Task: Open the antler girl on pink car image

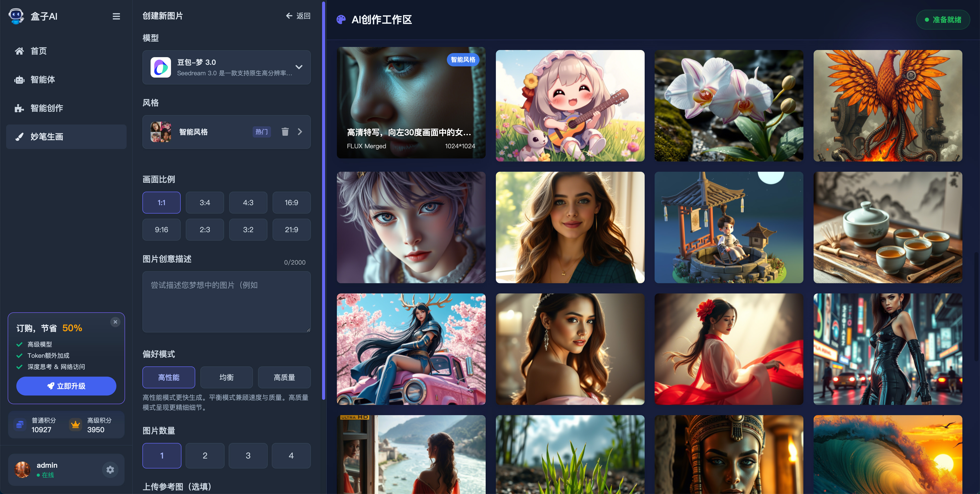Action: tap(411, 349)
